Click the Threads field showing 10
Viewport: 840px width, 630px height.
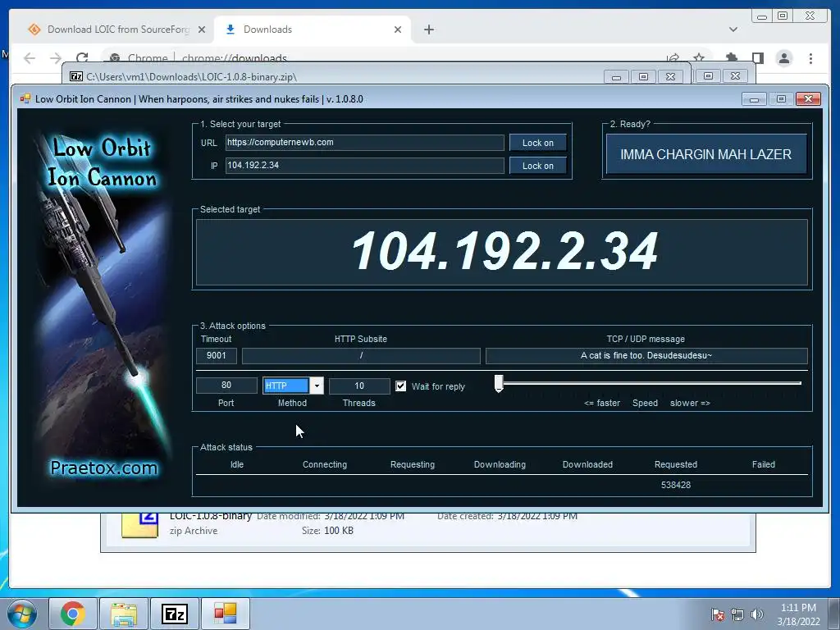[359, 386]
